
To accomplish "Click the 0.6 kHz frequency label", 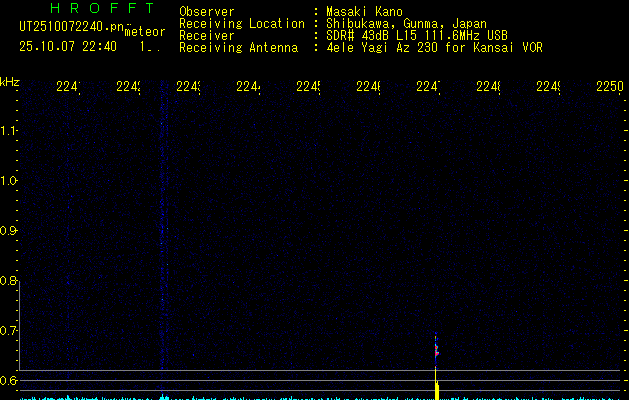I will click(x=9, y=381).
